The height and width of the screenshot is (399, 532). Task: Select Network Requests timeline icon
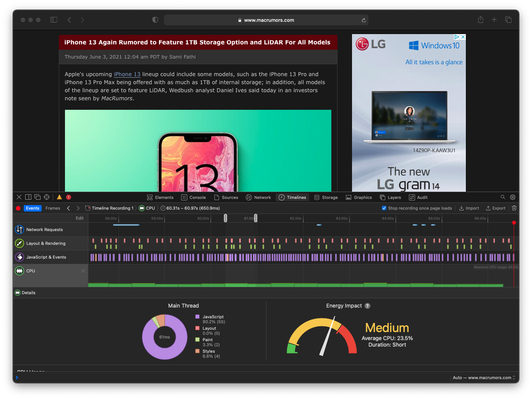19,230
